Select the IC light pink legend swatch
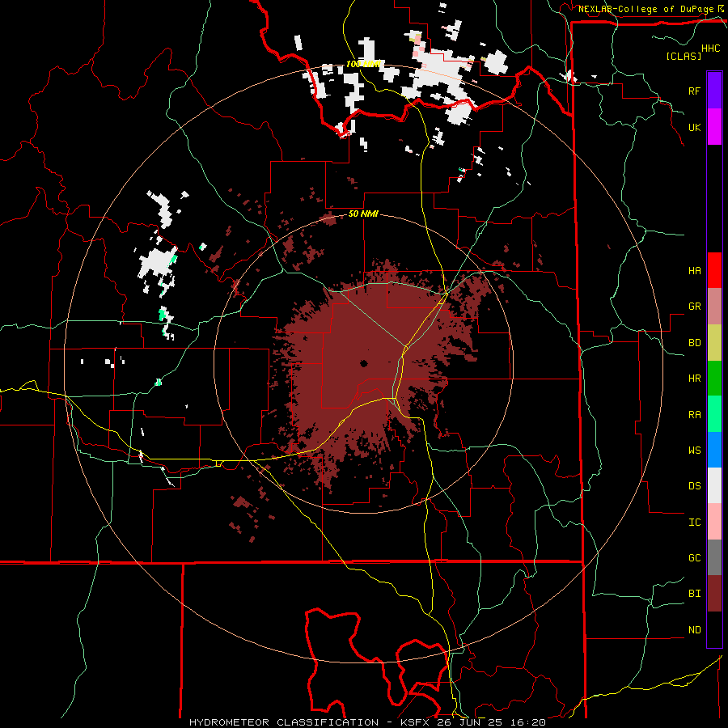 tap(714, 522)
